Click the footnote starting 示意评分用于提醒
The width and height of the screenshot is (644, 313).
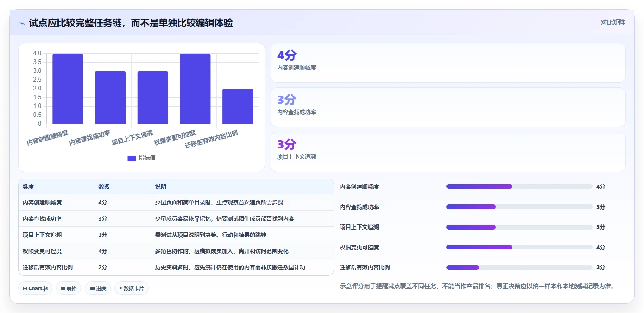click(x=479, y=286)
